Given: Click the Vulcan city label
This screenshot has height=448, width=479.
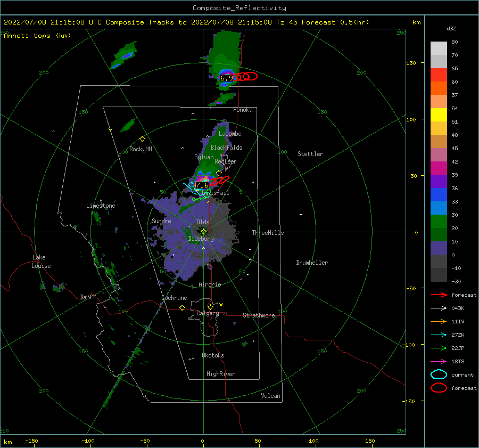Looking at the screenshot, I should pyautogui.click(x=271, y=396).
